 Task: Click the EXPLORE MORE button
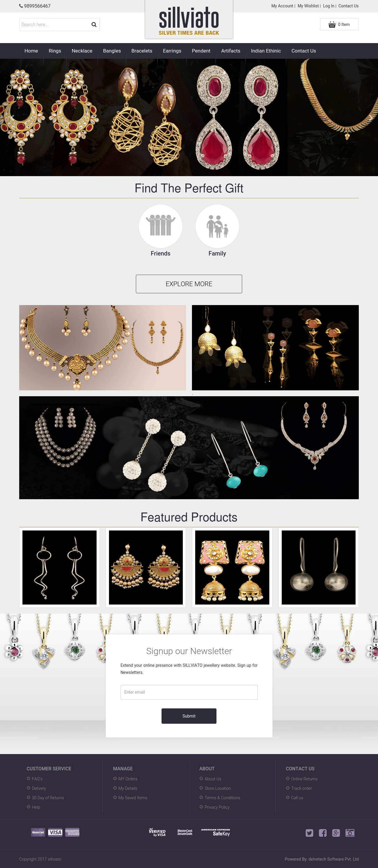point(189,284)
